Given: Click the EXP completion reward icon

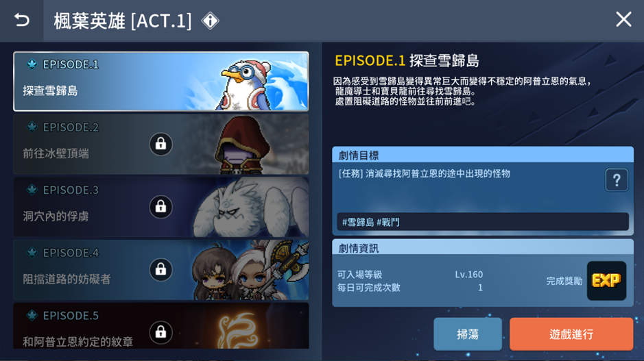Looking at the screenshot, I should coord(606,281).
